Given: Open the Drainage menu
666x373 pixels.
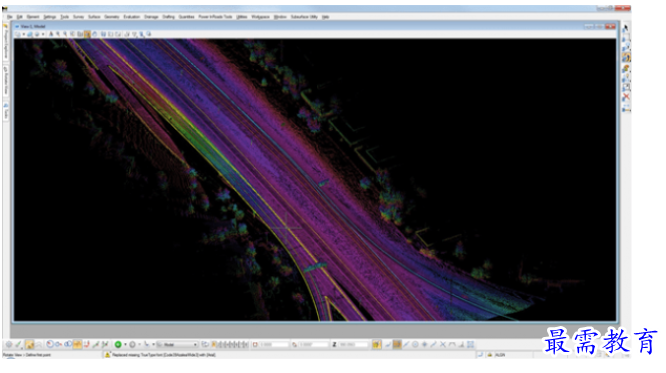Looking at the screenshot, I should tap(151, 17).
